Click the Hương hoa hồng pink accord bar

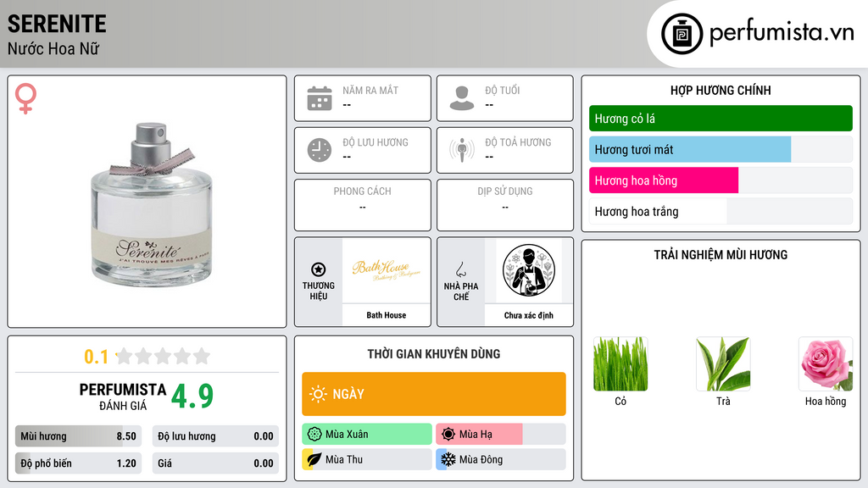pos(721,180)
